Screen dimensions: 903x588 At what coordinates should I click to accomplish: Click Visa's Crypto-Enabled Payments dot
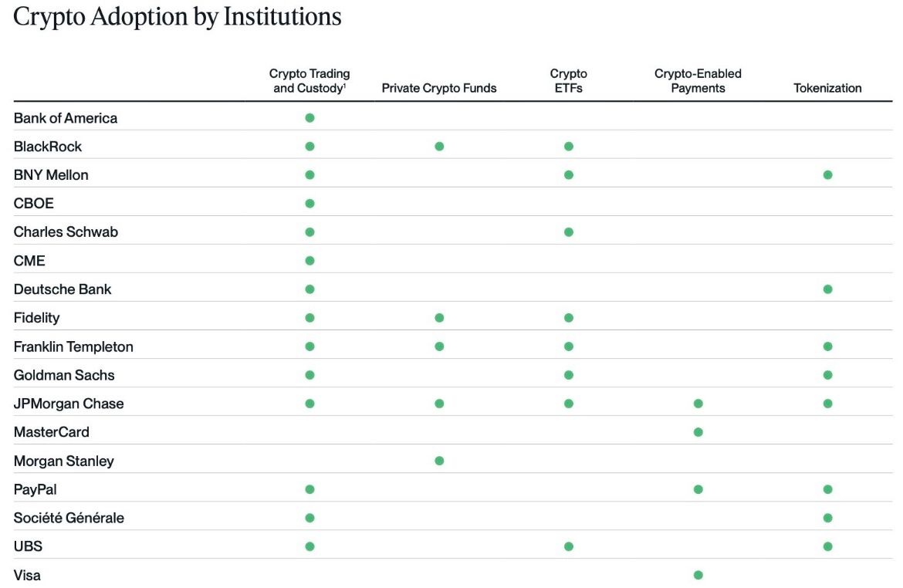coord(698,575)
